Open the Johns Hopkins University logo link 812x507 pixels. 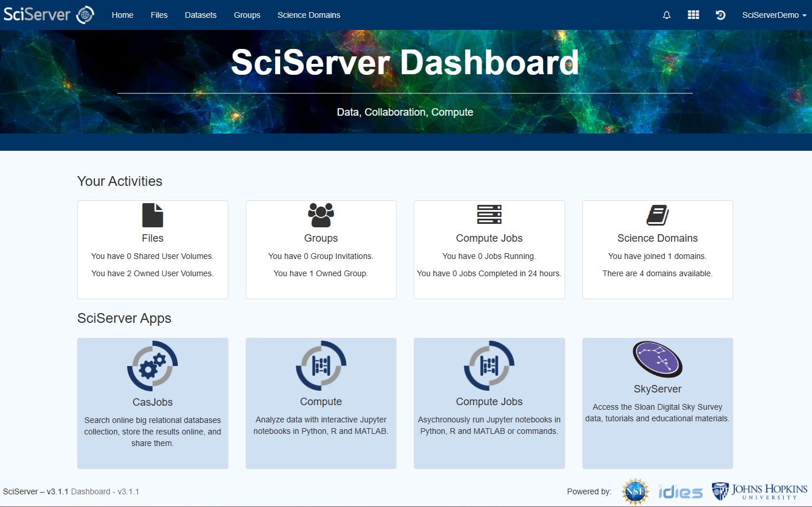tap(759, 491)
